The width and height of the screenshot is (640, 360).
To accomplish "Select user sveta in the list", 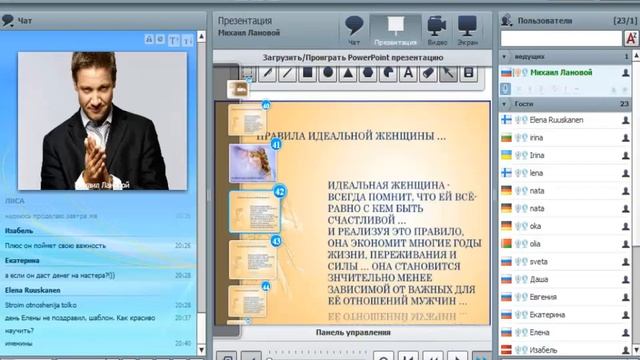I will (565, 262).
